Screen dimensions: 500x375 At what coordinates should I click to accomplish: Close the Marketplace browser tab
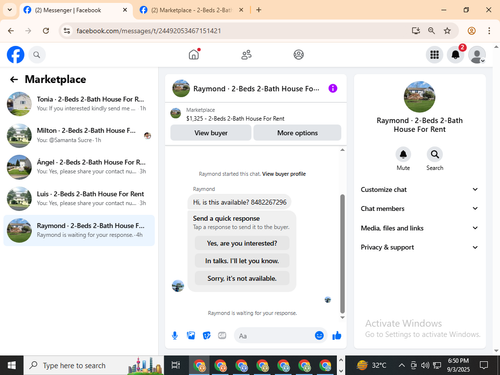pyautogui.click(x=241, y=10)
